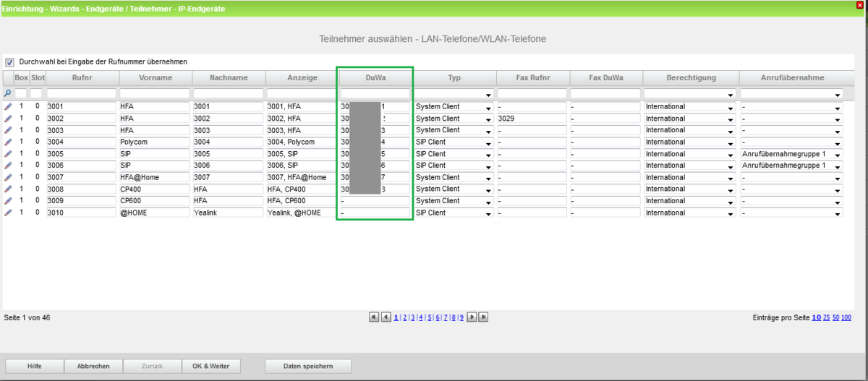
Task: Show 25 entries per page
Action: (827, 318)
